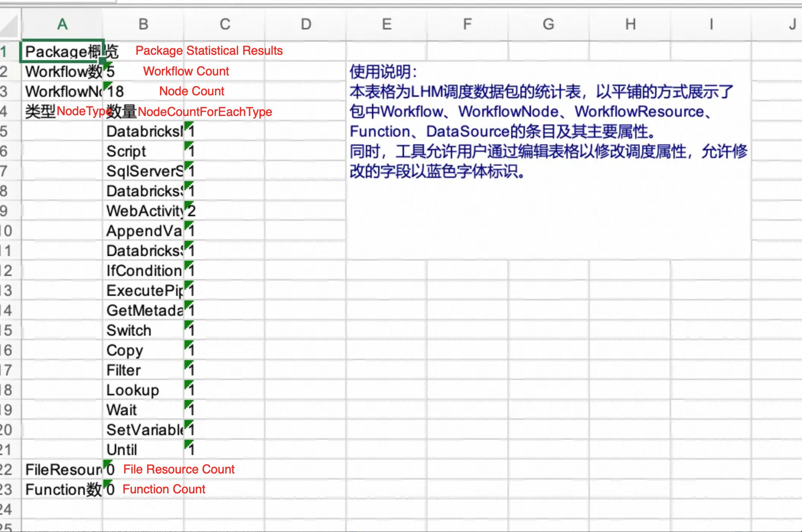The width and height of the screenshot is (802, 532).
Task: Click the 'Script' cell
Action: click(143, 151)
